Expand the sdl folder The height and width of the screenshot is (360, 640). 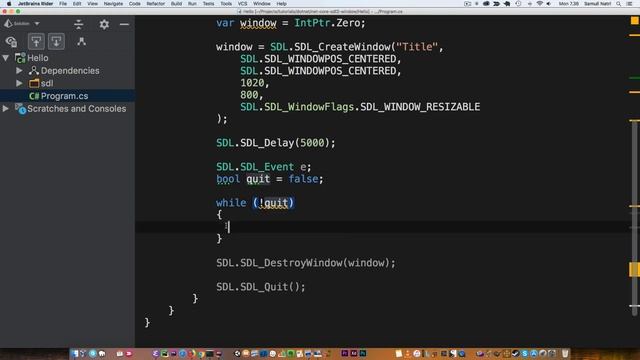tap(19, 83)
